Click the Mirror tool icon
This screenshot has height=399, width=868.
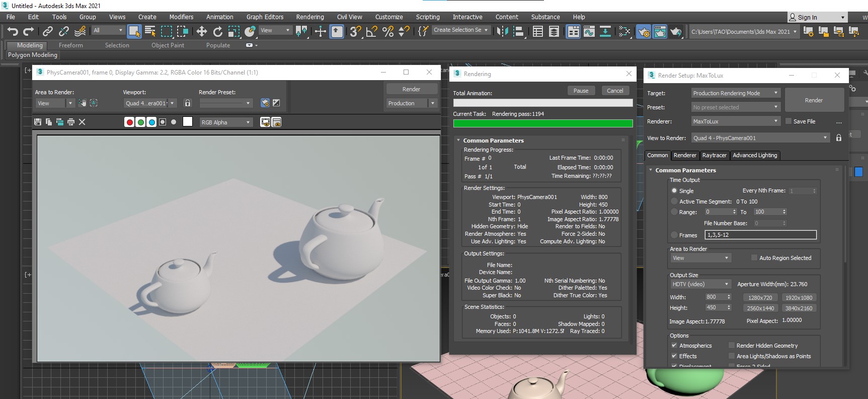click(x=502, y=32)
